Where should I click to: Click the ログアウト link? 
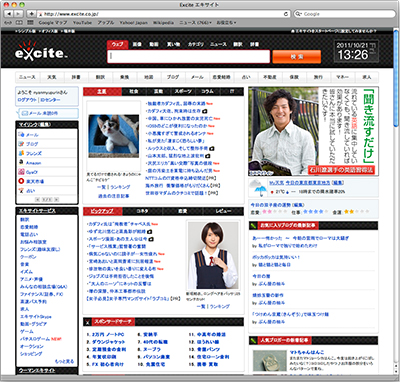click(x=27, y=100)
